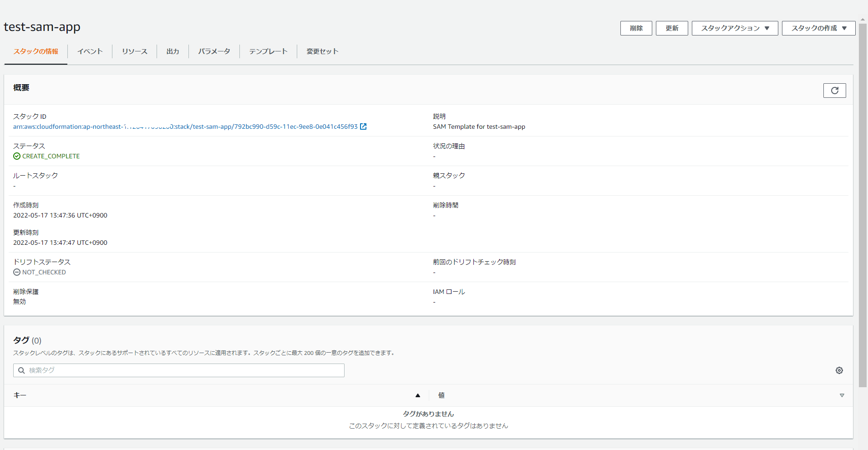868x450 pixels.
Task: Open the スタックアクション dropdown
Action: [735, 28]
